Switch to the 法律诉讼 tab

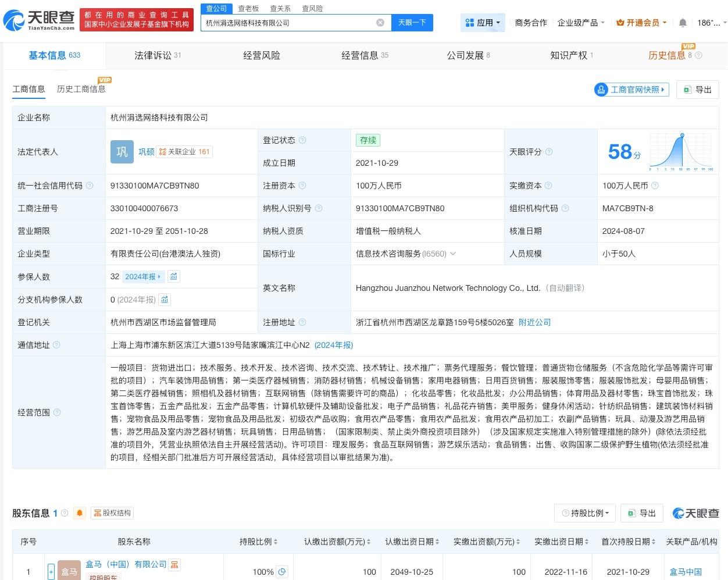click(158, 55)
